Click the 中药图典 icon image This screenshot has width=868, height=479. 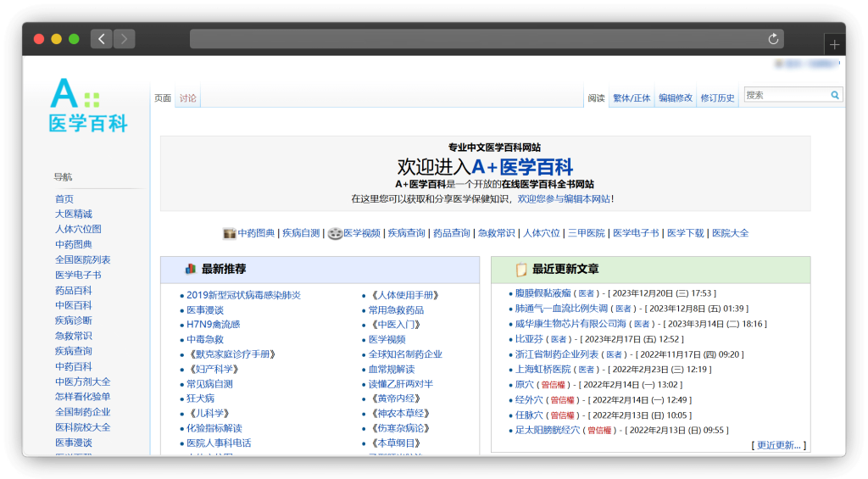click(229, 233)
